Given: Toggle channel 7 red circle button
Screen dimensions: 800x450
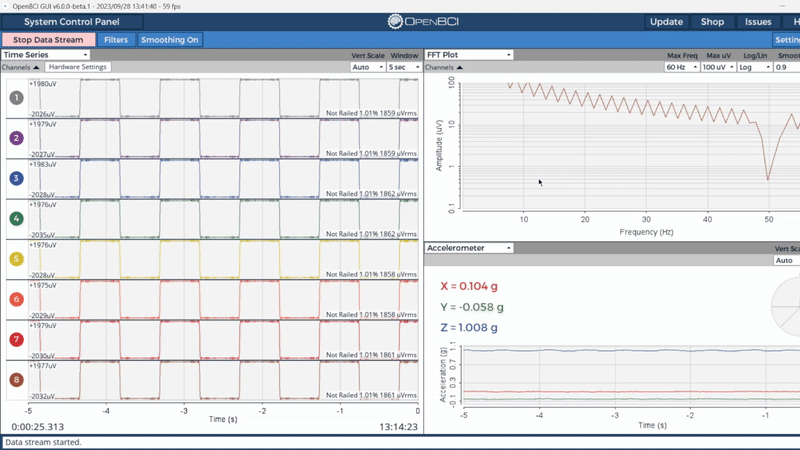Looking at the screenshot, I should [x=16, y=340].
